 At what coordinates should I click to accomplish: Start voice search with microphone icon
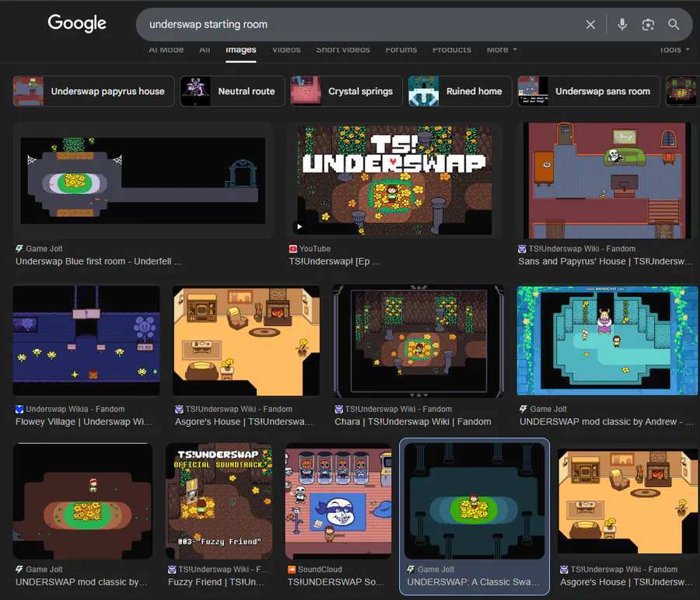click(x=622, y=25)
